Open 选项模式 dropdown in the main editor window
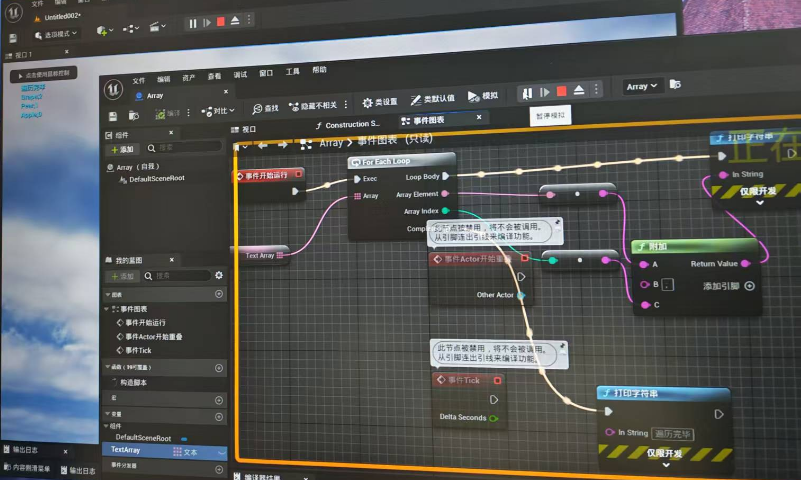 click(55, 34)
